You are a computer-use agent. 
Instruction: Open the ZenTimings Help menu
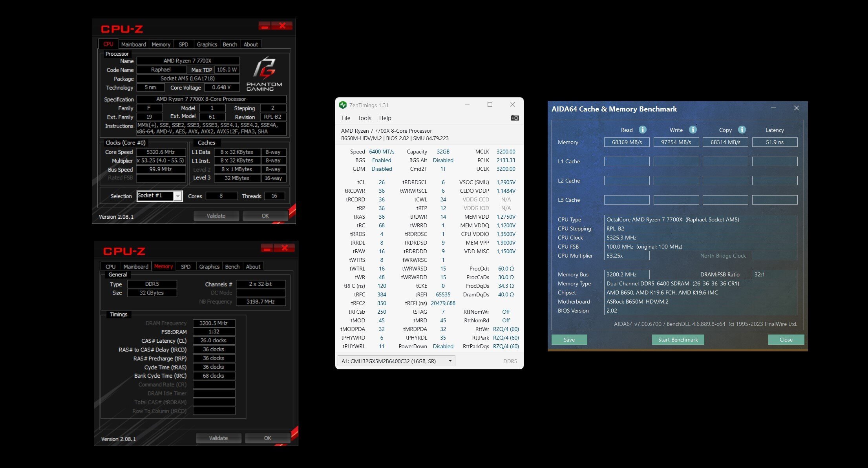click(x=385, y=118)
